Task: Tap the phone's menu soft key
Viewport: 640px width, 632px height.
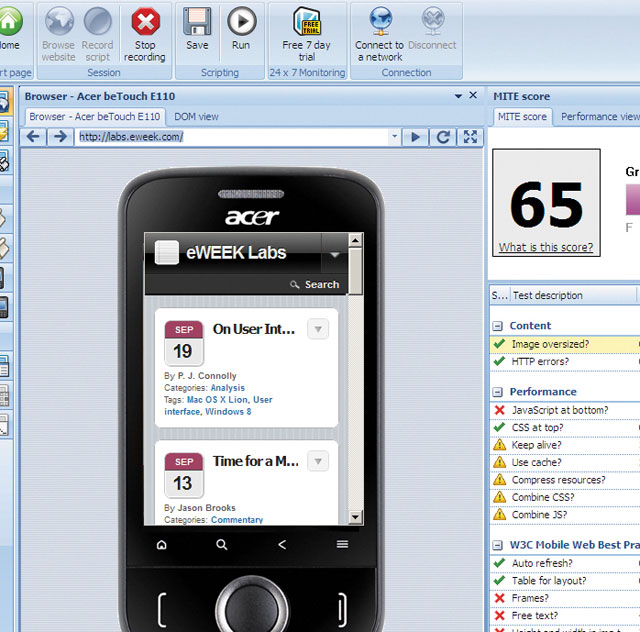Action: coord(342,544)
